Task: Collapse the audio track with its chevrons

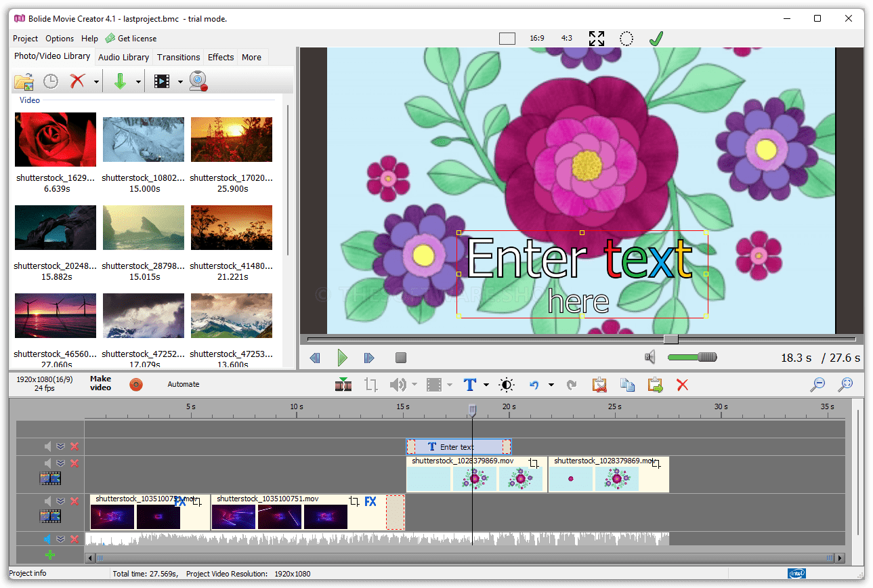Action: click(61, 539)
